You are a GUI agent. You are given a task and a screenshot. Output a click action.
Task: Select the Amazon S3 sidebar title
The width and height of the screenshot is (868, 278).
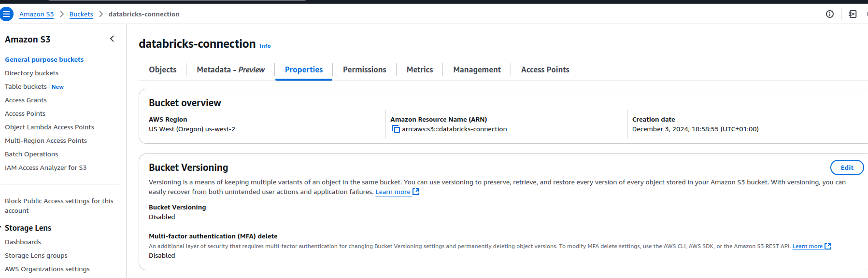pos(28,39)
